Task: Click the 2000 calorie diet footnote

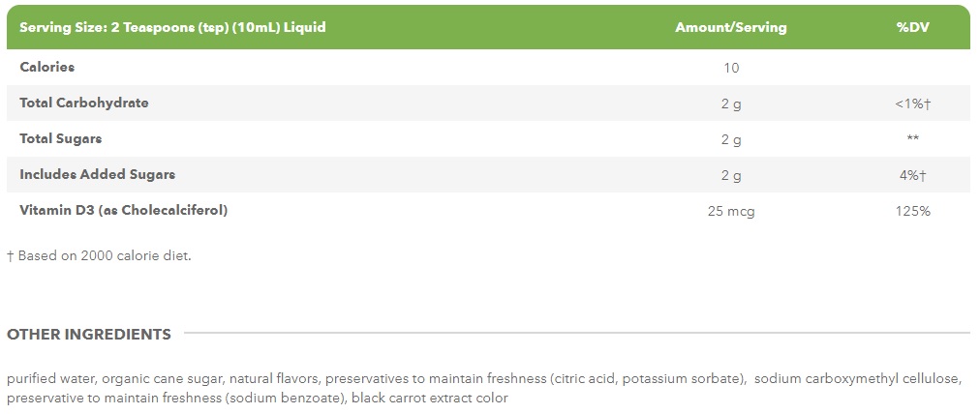Action: click(x=99, y=255)
